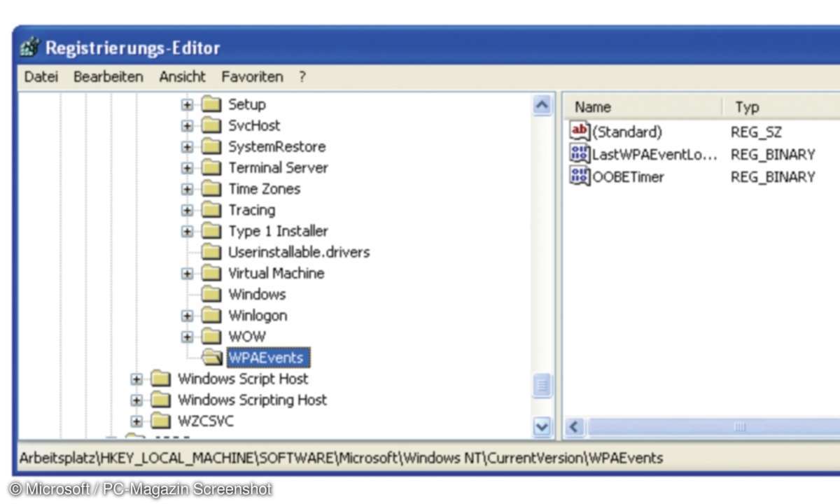The width and height of the screenshot is (840, 504).
Task: Select the Terminal Server key label
Action: point(278,168)
